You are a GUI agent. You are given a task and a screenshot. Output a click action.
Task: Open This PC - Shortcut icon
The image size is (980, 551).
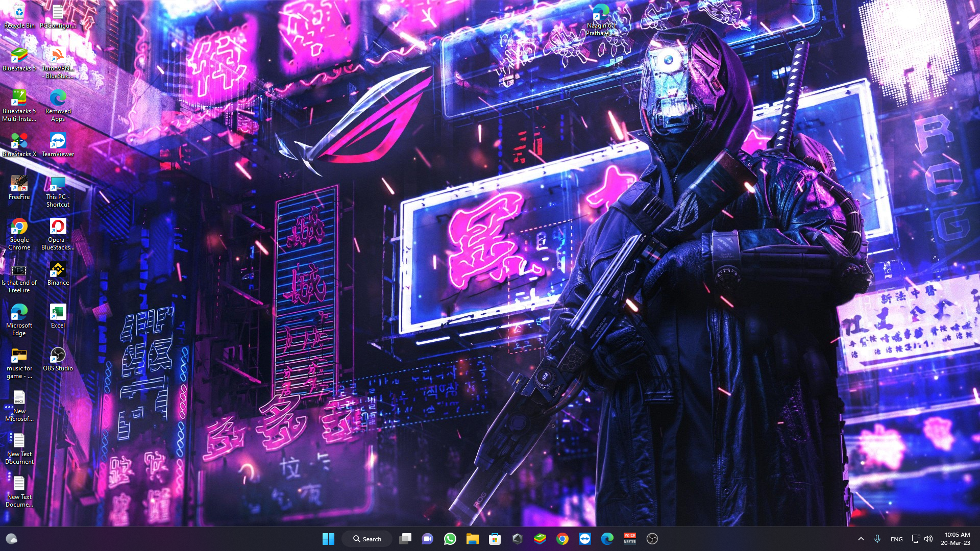[x=58, y=191]
